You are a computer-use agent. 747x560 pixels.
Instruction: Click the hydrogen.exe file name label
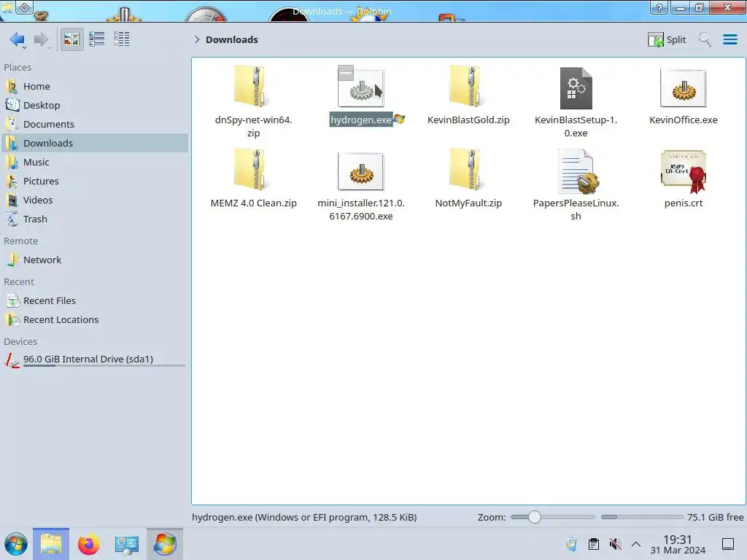[360, 120]
